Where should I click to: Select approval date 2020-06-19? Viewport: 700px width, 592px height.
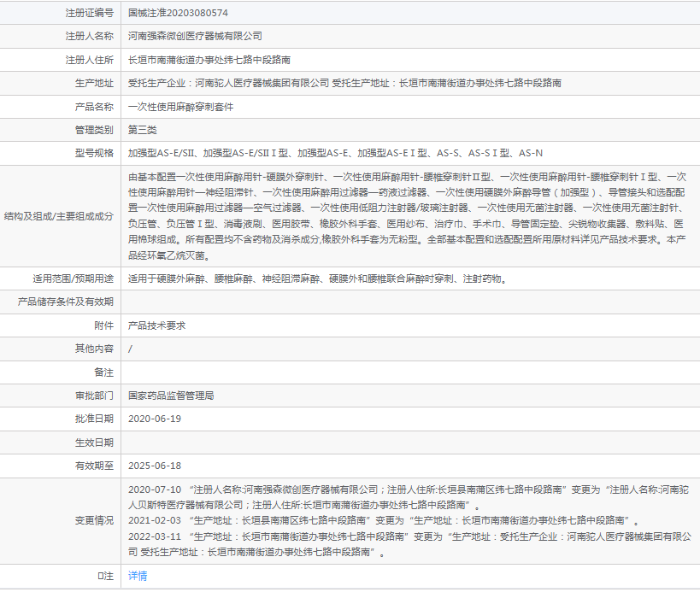[155, 419]
